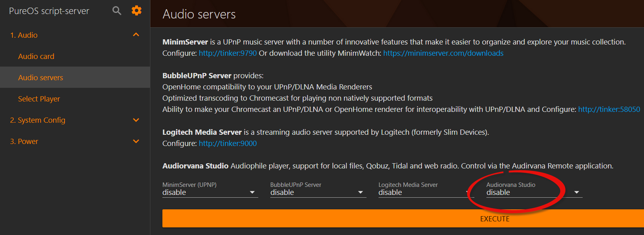Collapse the 1. Audio section chevron
This screenshot has height=235, width=644.
click(x=136, y=35)
